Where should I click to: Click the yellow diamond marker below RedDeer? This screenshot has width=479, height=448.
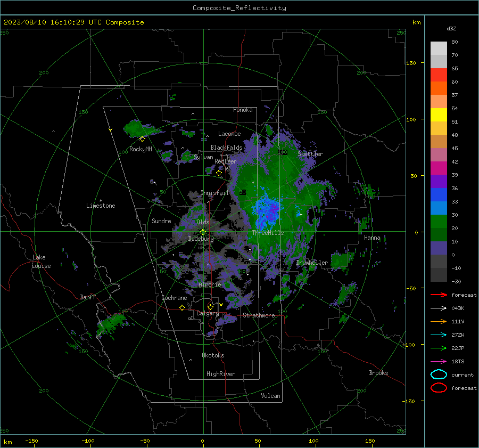point(219,173)
